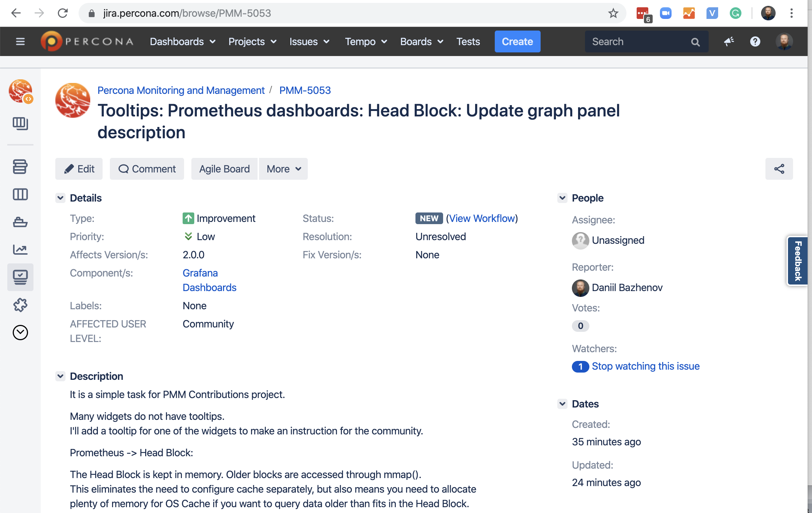
Task: Open the Projects dropdown menu
Action: [x=252, y=41]
